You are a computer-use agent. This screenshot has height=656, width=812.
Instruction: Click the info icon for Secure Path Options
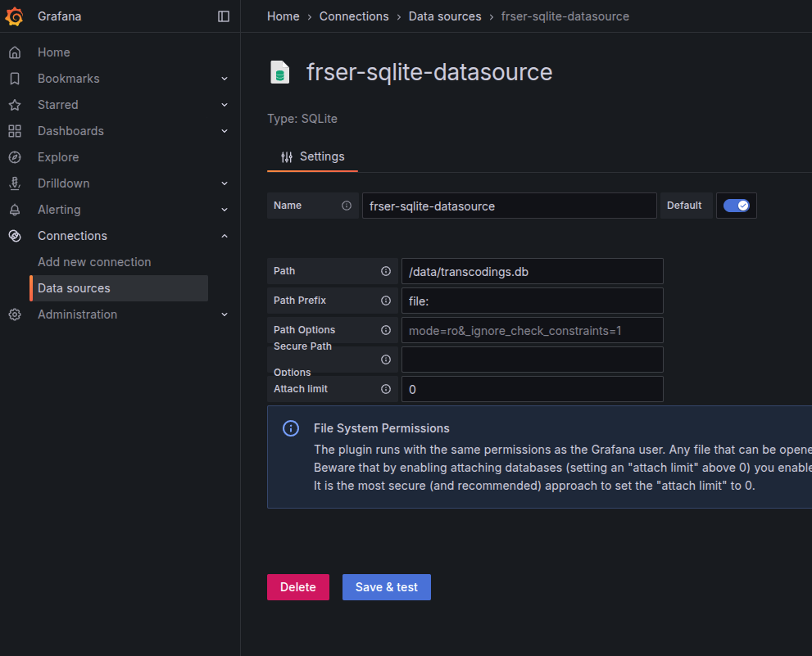386,360
